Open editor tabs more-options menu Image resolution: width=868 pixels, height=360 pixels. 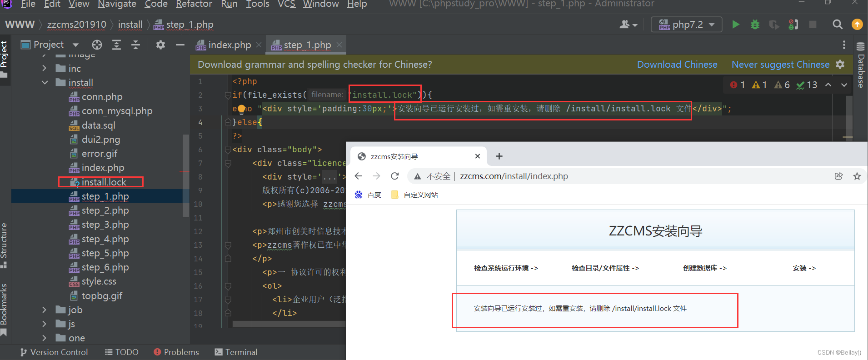tap(844, 45)
